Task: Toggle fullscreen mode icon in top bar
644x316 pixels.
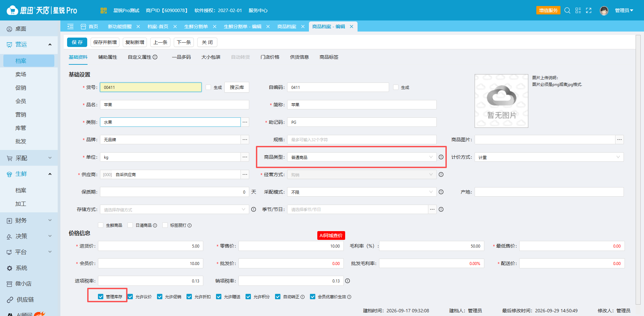Action: click(589, 10)
